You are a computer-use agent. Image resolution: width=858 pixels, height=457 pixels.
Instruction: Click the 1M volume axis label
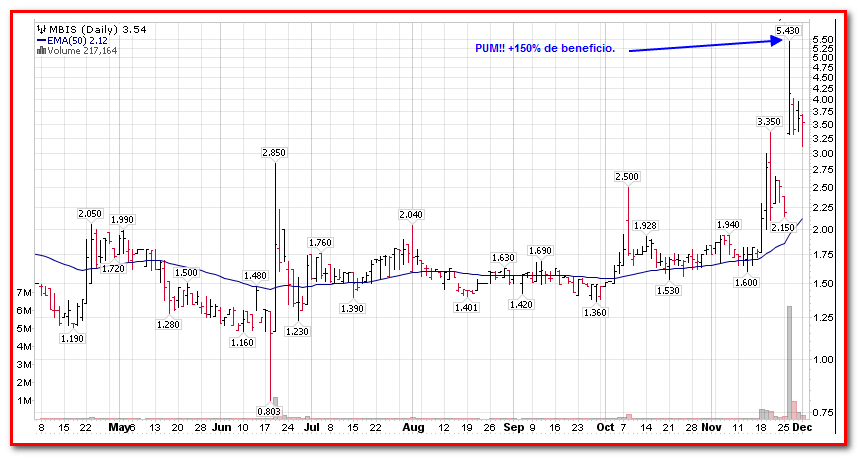[x=24, y=401]
